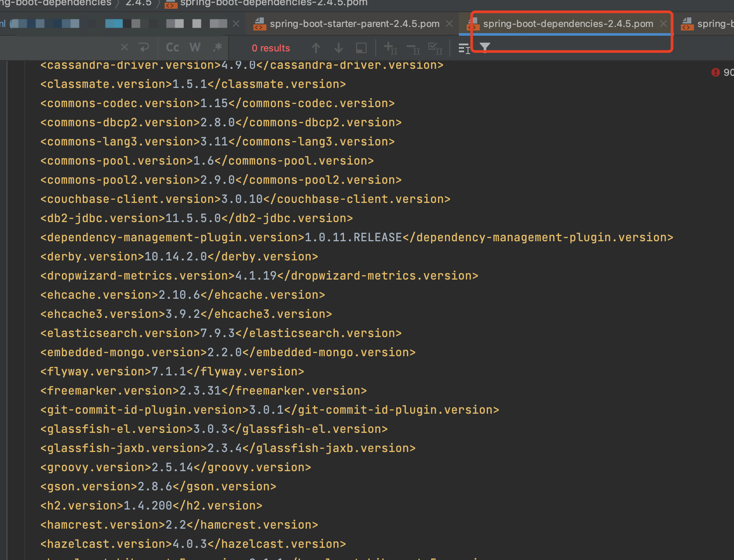Click the commons-lang3.version line
This screenshot has height=560, width=734.
[218, 142]
